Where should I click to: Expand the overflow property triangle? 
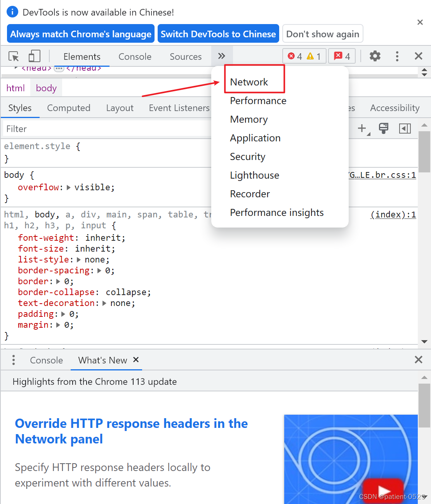(69, 188)
